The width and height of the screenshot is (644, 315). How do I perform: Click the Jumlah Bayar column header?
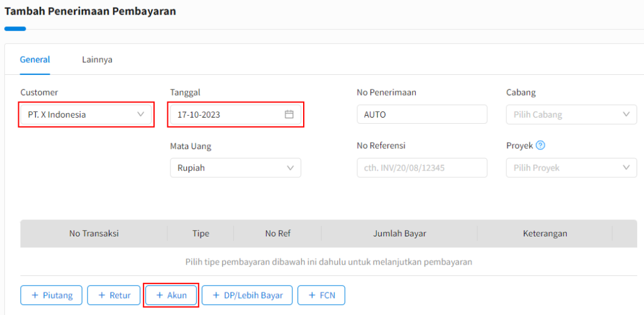pos(399,234)
